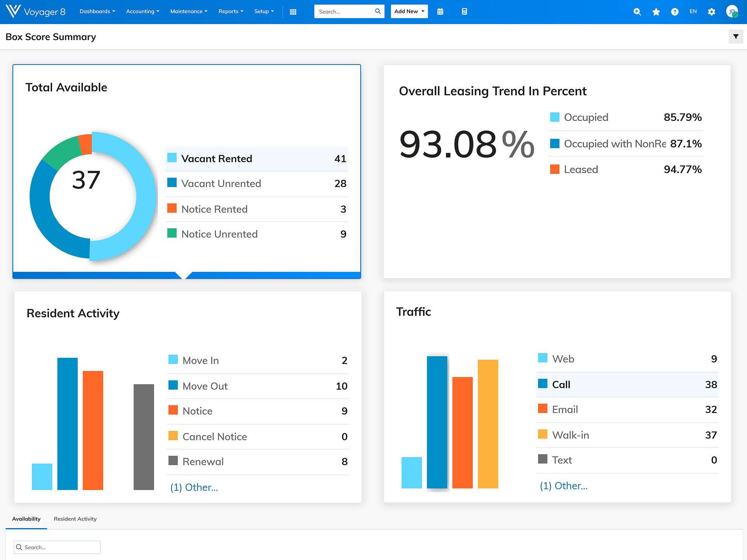Open the help question mark icon
The width and height of the screenshot is (747, 560).
pyautogui.click(x=675, y=12)
